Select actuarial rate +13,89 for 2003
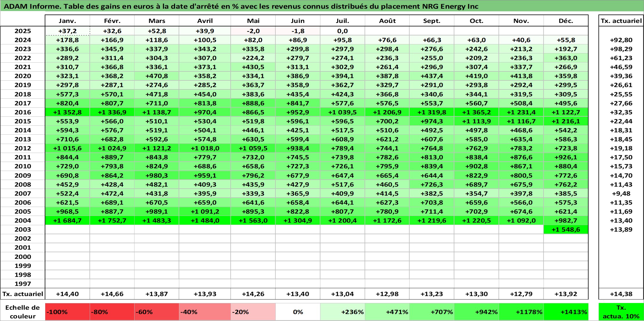This screenshot has height=321, width=644. pos(621,230)
